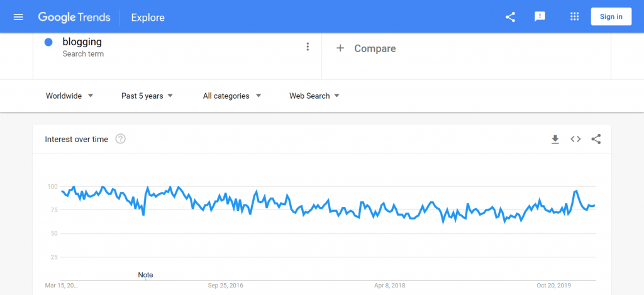Click the blue blogging color dot
Image resolution: width=644 pixels, height=295 pixels.
(x=48, y=42)
